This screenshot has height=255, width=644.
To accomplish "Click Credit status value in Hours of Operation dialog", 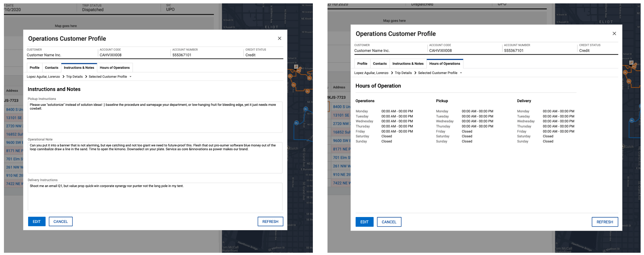I will (x=584, y=51).
